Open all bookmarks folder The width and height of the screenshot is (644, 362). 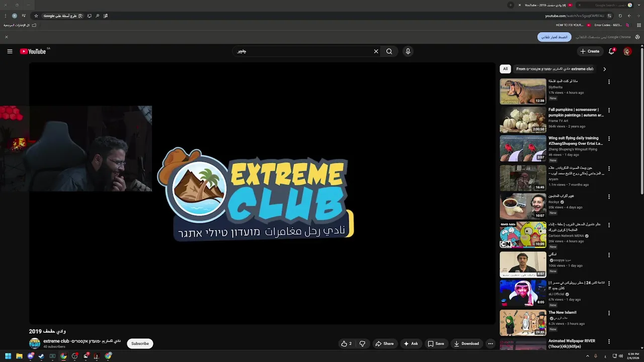[x=20, y=25]
